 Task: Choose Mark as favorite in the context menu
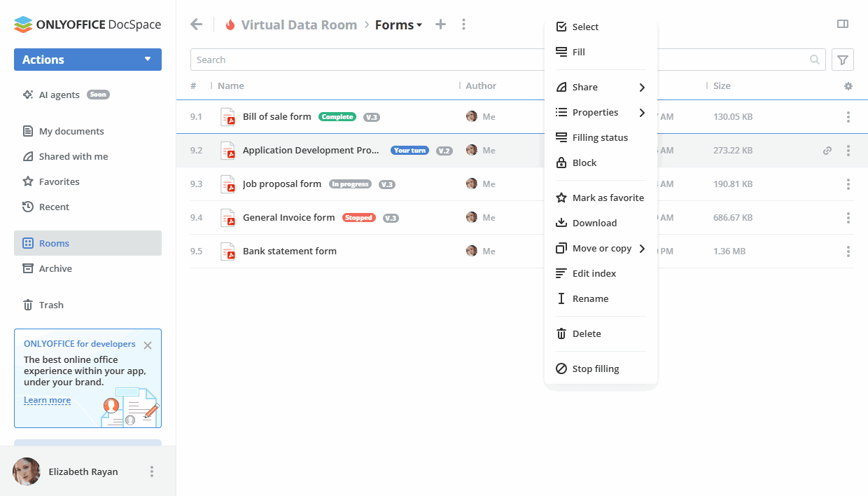[x=608, y=198]
